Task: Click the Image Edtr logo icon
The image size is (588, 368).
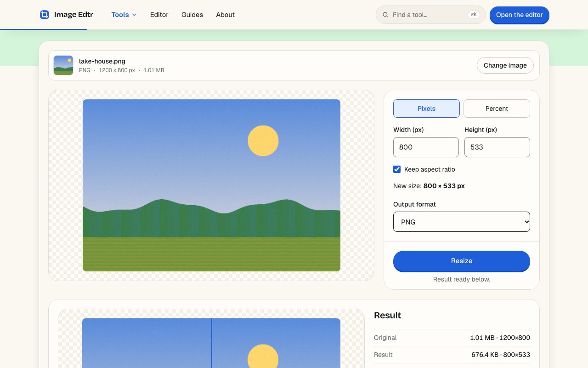Action: (x=45, y=15)
